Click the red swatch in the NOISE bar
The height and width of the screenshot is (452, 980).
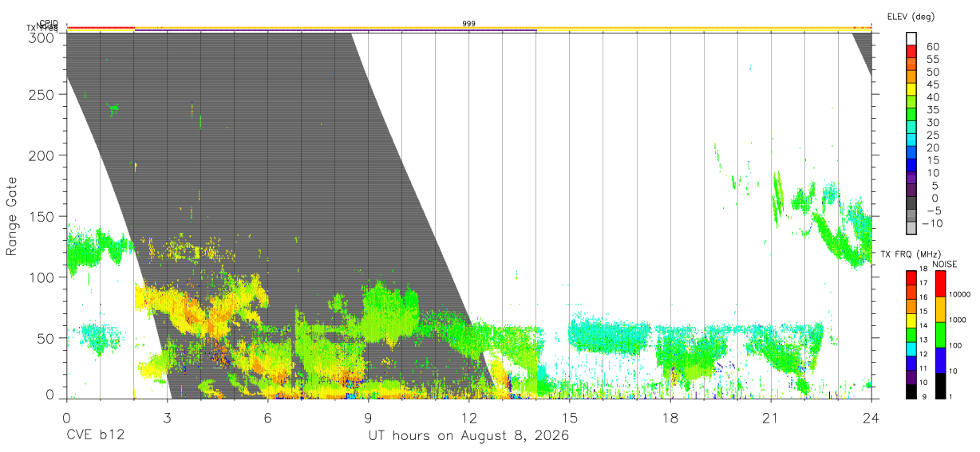(x=940, y=284)
